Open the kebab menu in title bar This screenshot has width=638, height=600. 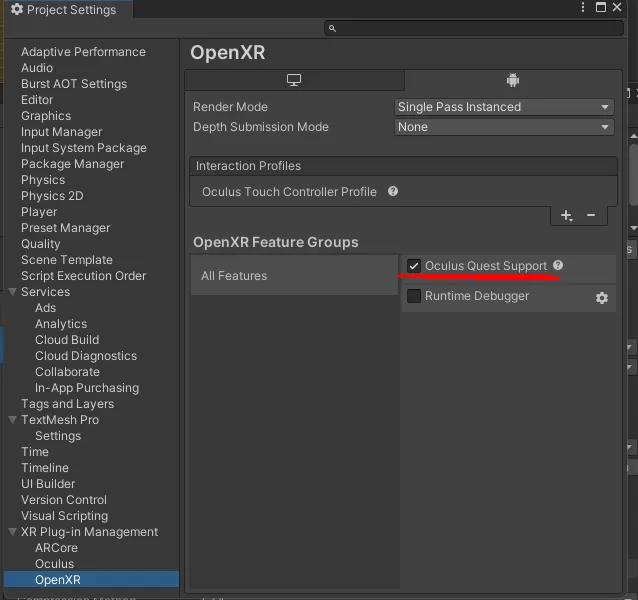[x=583, y=7]
